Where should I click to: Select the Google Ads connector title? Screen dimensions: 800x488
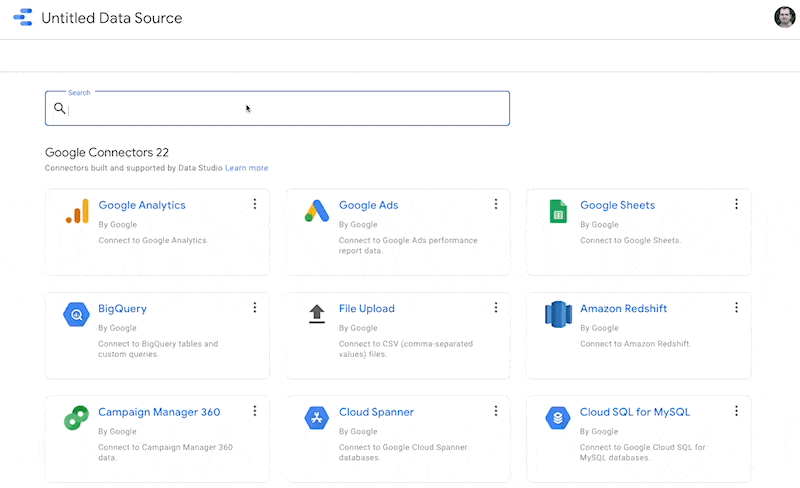pos(368,205)
